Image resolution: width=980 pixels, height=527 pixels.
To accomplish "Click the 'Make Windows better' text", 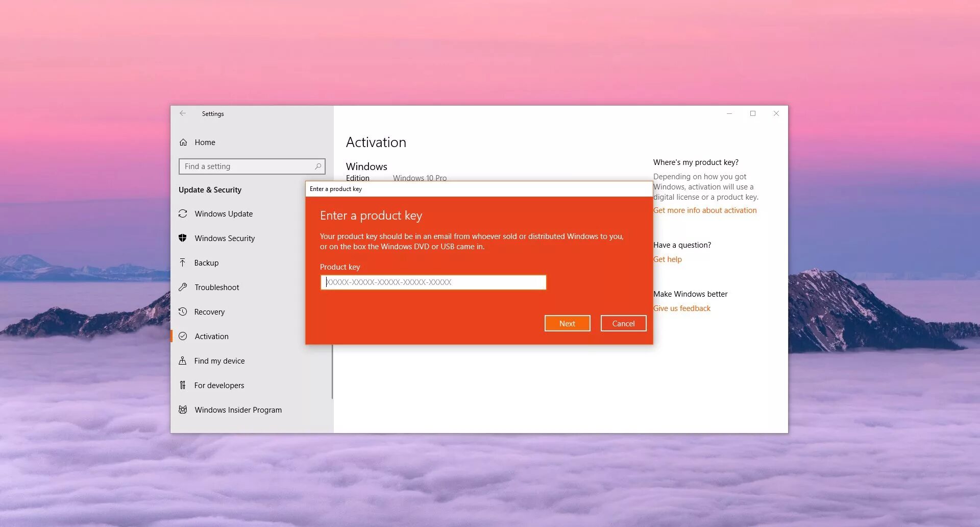I will 690,294.
